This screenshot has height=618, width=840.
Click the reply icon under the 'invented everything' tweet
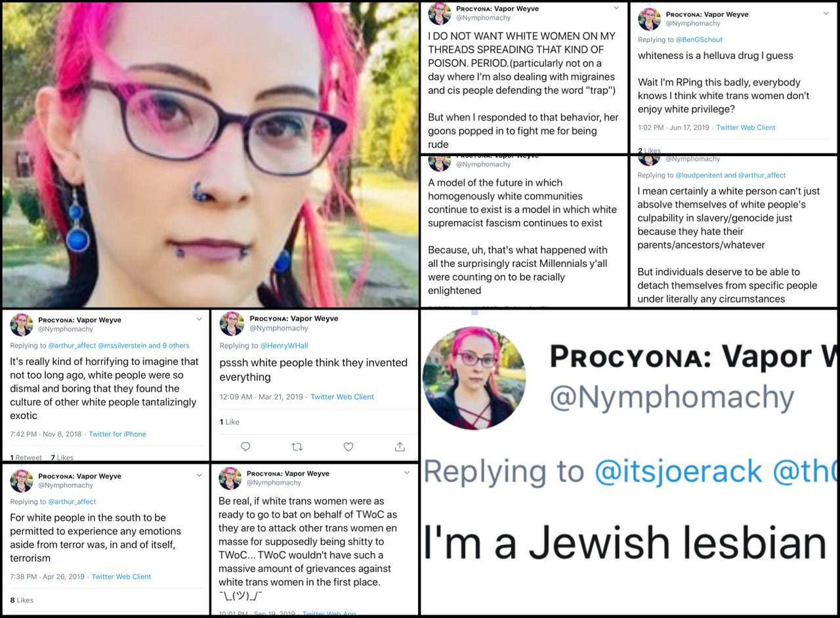[245, 447]
